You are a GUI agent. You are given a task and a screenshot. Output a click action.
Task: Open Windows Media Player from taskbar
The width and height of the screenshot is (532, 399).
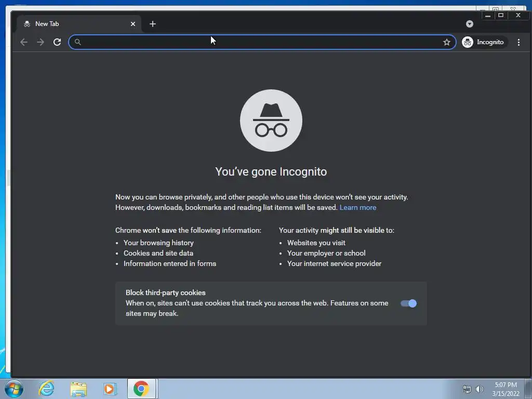110,389
